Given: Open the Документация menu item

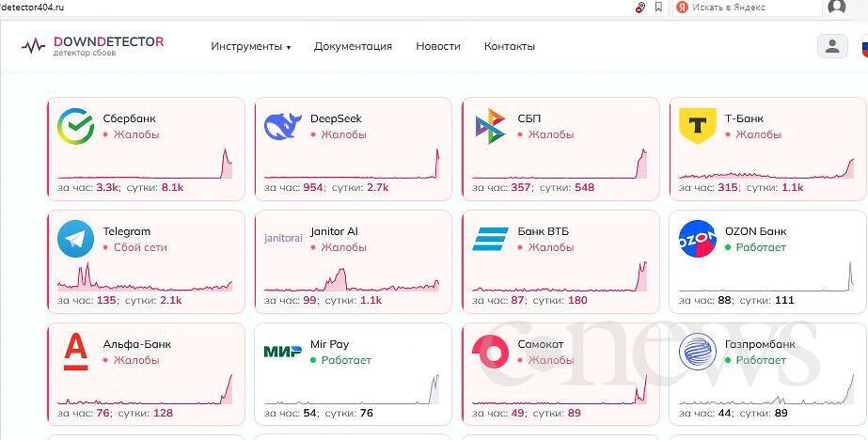Looking at the screenshot, I should [x=353, y=46].
